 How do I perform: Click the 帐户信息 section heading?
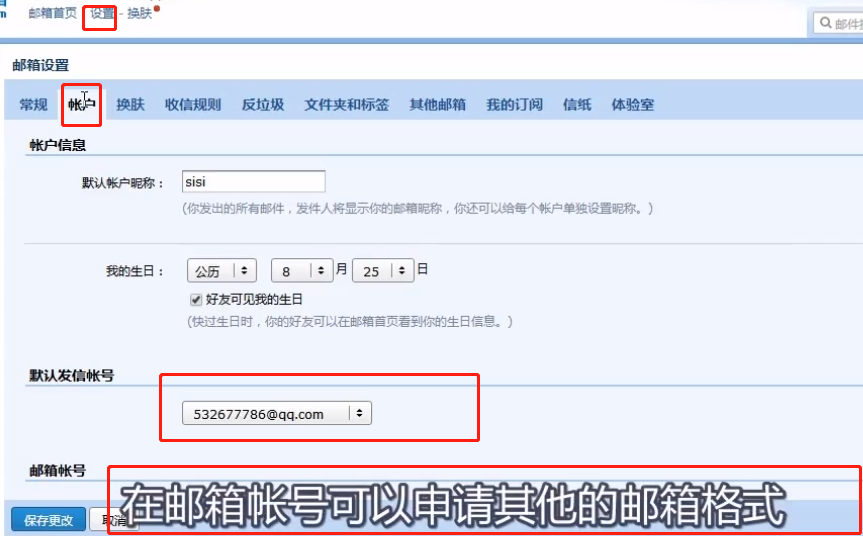[x=57, y=145]
